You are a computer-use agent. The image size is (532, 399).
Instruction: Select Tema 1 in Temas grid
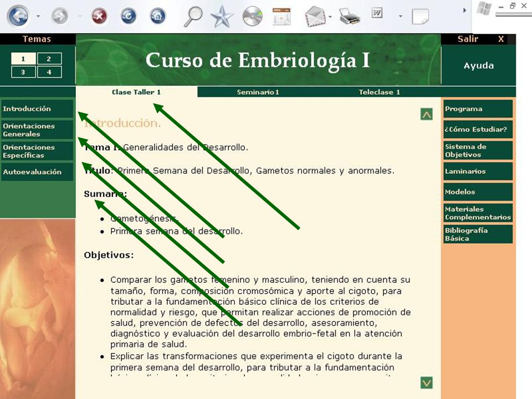[23, 59]
